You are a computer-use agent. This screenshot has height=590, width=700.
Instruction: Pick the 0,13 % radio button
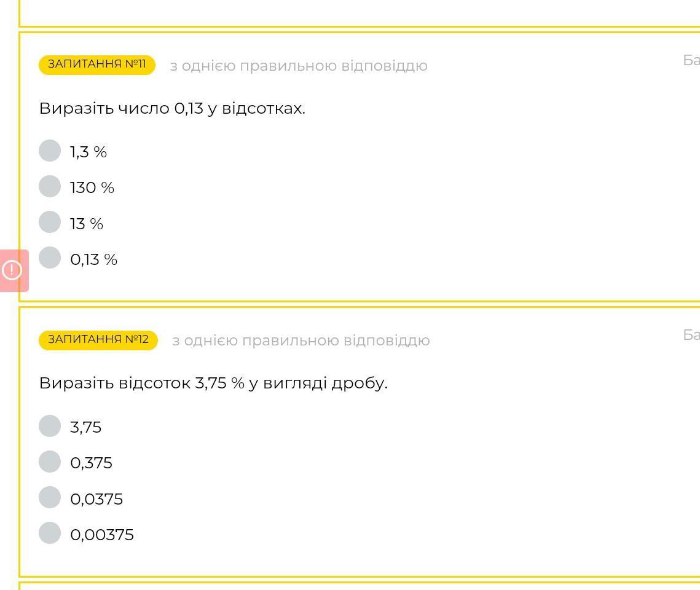50,258
